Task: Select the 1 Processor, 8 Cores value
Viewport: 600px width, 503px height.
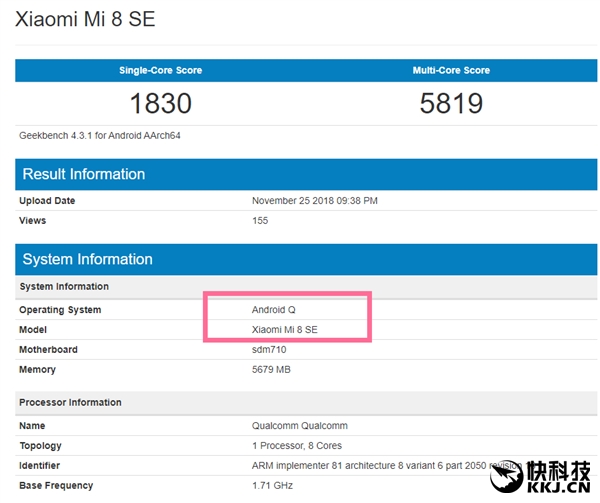Action: point(297,445)
